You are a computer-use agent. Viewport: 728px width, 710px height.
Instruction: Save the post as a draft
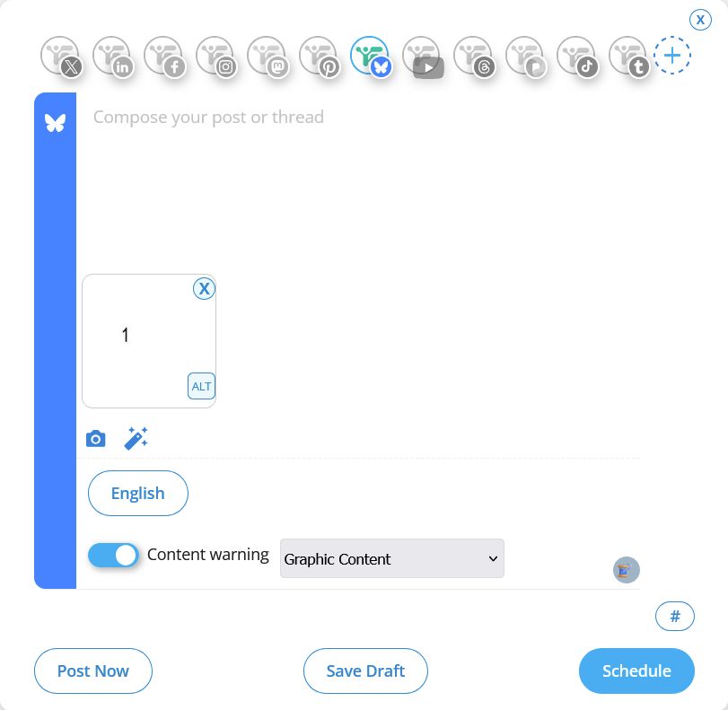(x=365, y=671)
